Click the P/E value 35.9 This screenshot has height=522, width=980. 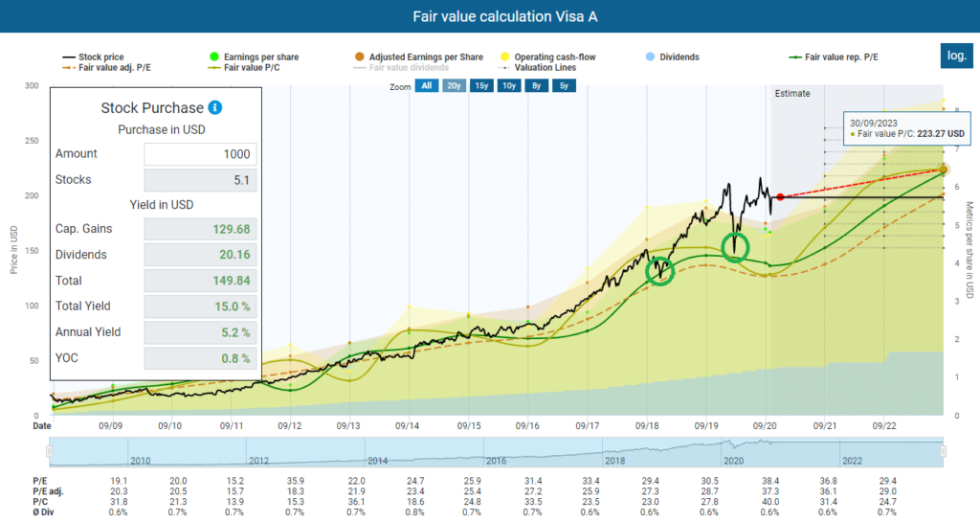click(x=295, y=481)
